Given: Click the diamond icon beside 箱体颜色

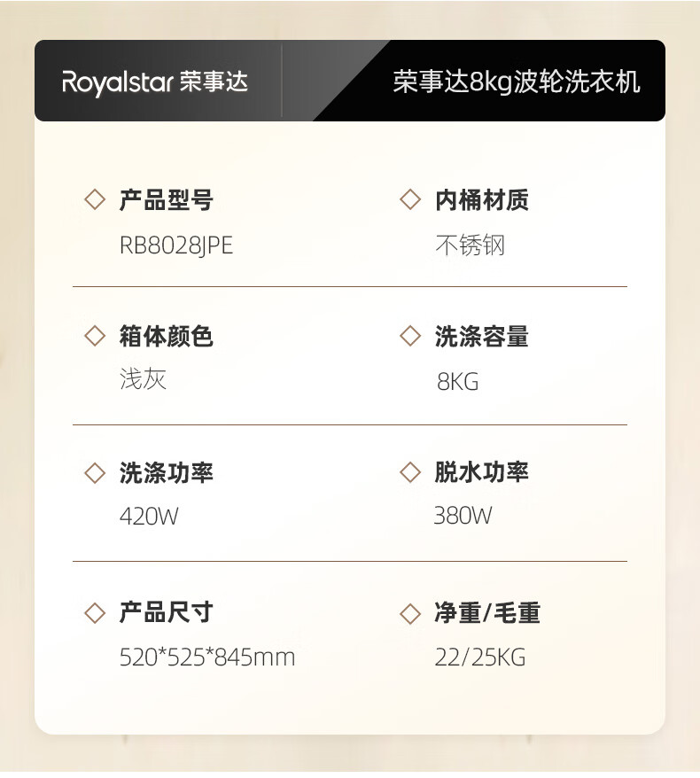Looking at the screenshot, I should pos(94,337).
